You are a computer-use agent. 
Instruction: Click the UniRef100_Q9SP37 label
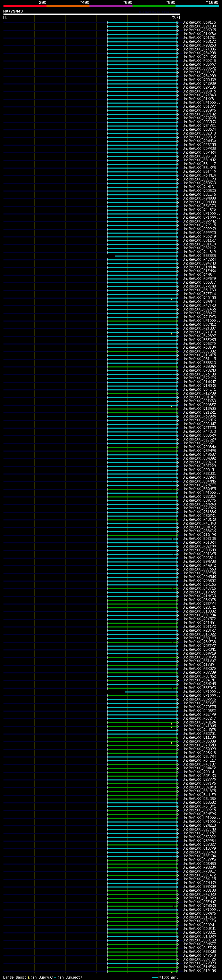tap(199, 72)
